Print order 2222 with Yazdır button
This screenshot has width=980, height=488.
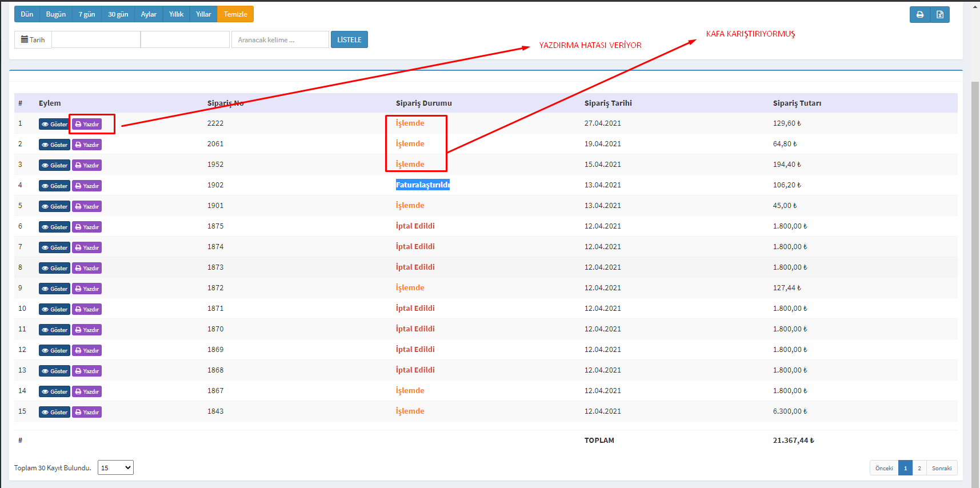[x=87, y=125]
